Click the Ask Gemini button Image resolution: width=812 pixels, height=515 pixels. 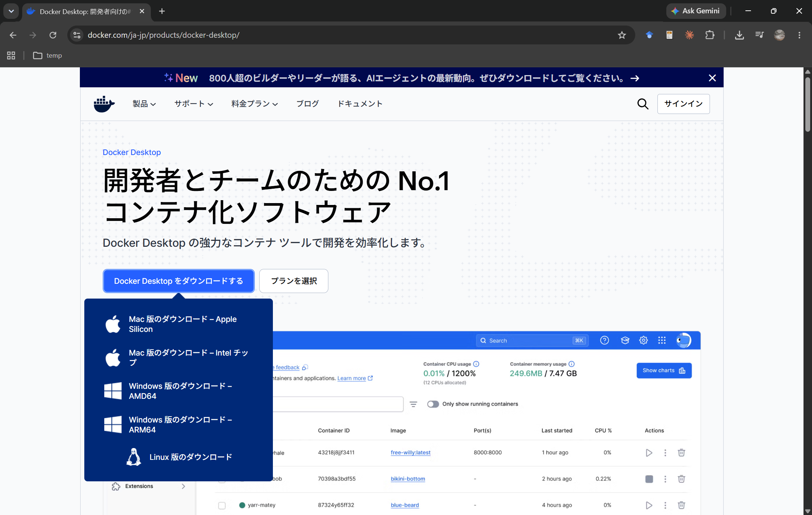coord(696,11)
